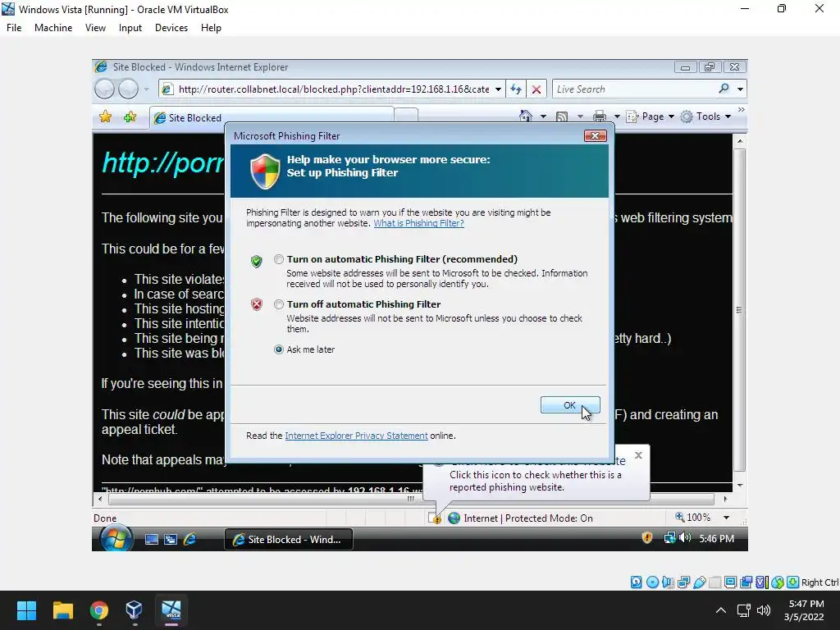The height and width of the screenshot is (630, 840).
Task: Expand the IE command bar overflow chevron
Action: (x=741, y=110)
